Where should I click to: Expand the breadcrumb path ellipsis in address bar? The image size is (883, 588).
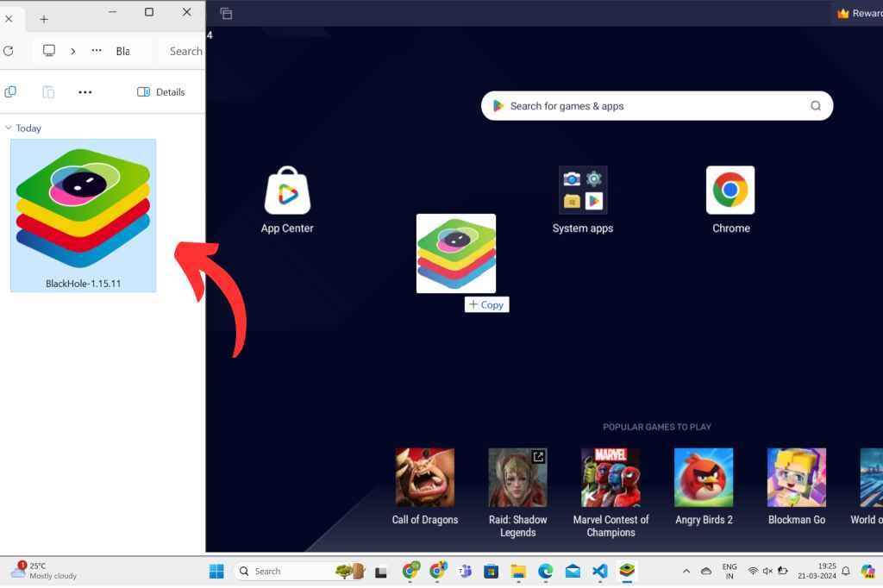click(x=97, y=51)
